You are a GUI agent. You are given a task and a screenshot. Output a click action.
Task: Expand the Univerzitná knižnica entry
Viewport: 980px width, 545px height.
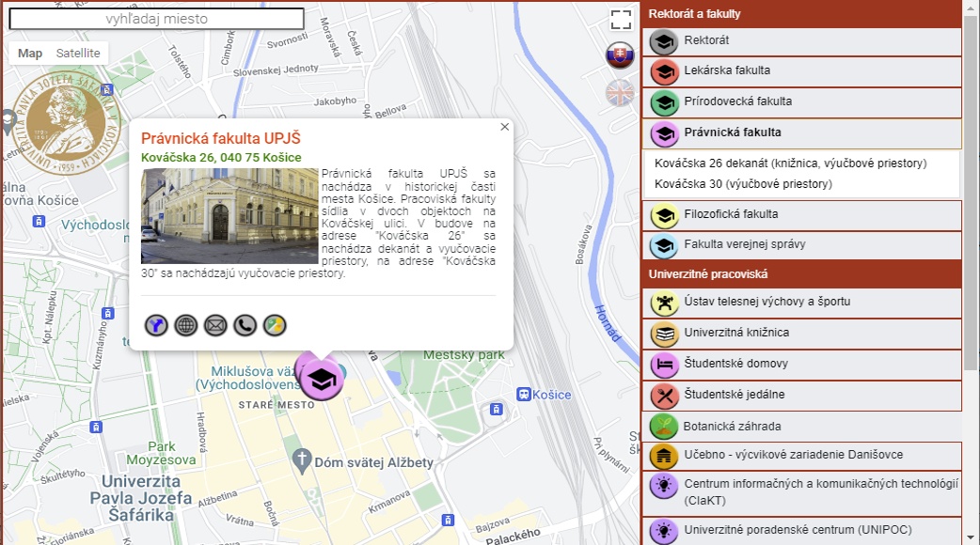(802, 334)
